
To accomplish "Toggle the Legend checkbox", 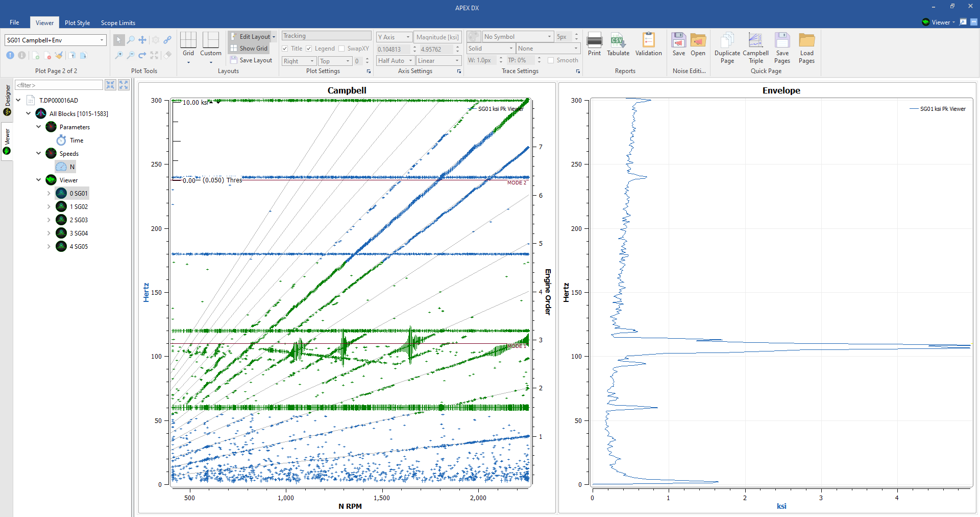I will pos(309,49).
